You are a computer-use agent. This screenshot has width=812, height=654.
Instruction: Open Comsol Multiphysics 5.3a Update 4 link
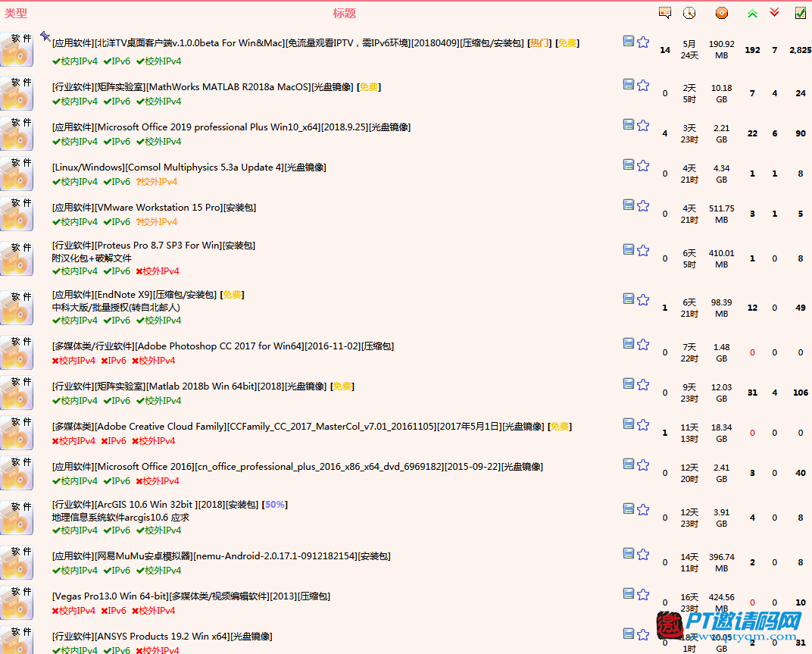click(x=189, y=167)
